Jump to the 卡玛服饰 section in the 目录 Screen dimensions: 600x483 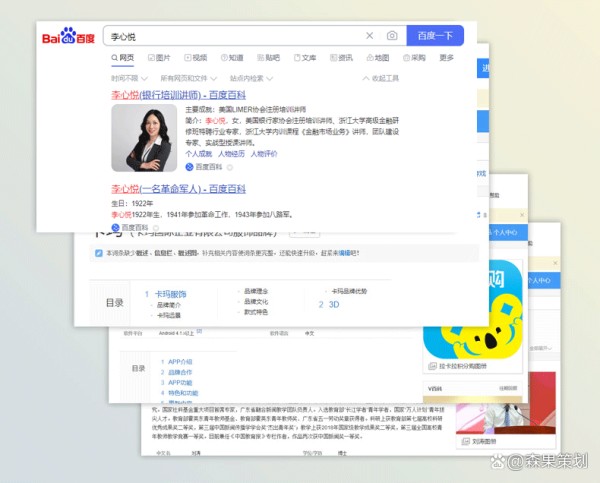tap(170, 294)
